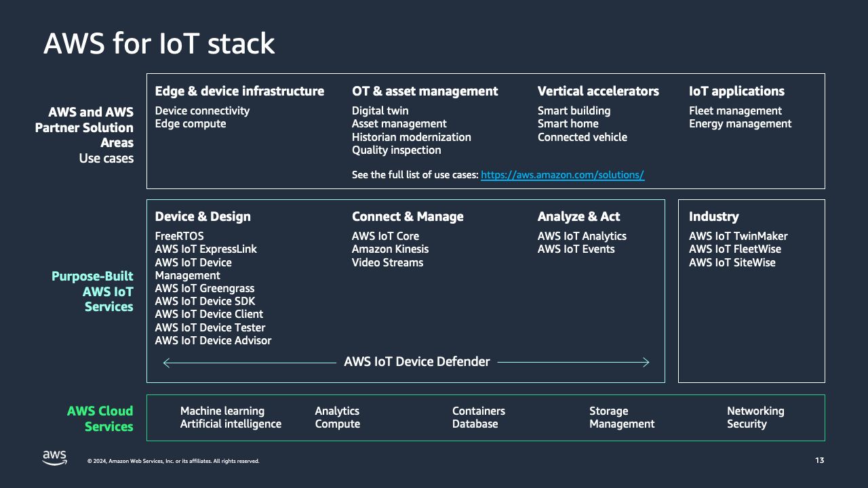Switch to the IoT applications section

[736, 91]
